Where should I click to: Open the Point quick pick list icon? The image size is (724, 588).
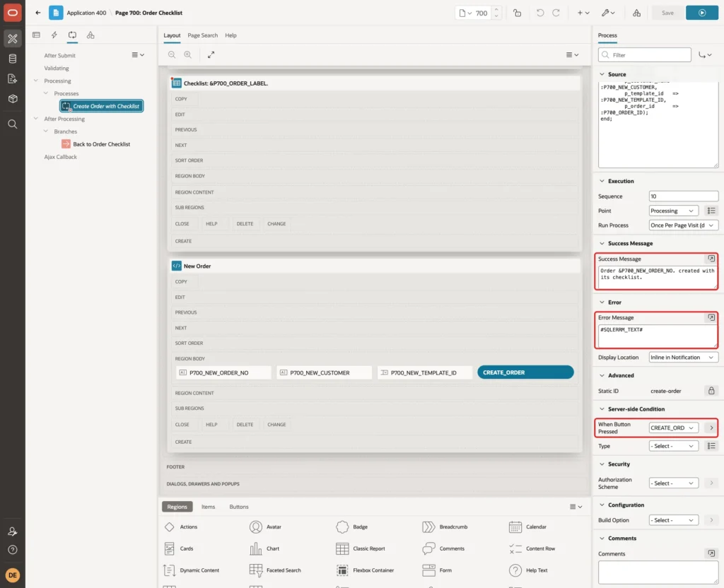coord(711,211)
